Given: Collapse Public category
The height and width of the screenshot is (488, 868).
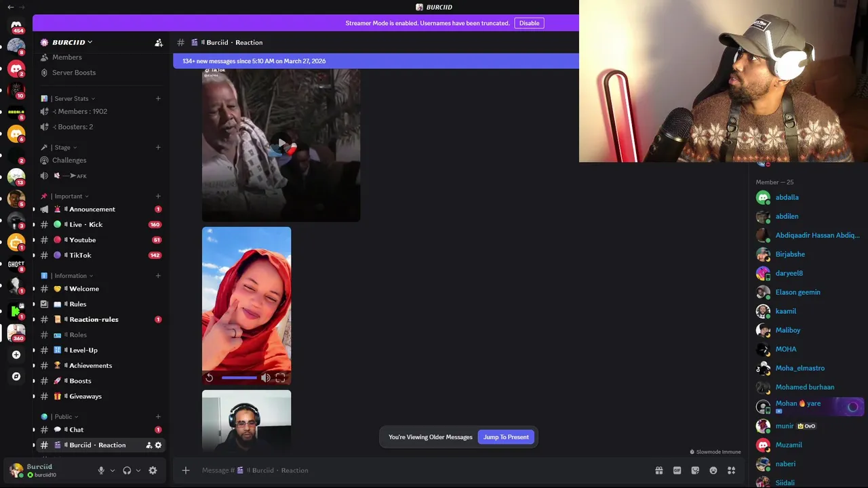Looking at the screenshot, I should (x=63, y=417).
